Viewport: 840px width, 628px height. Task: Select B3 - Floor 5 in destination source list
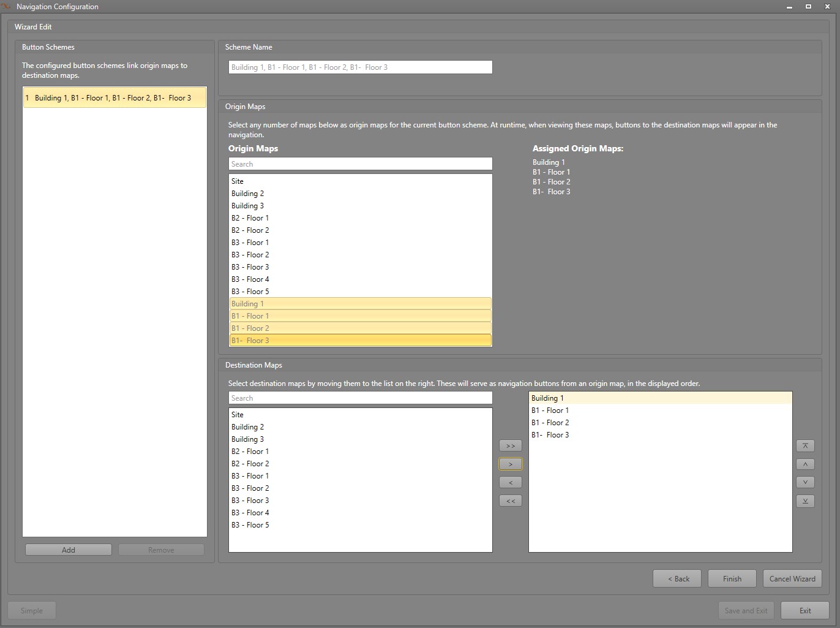point(250,525)
